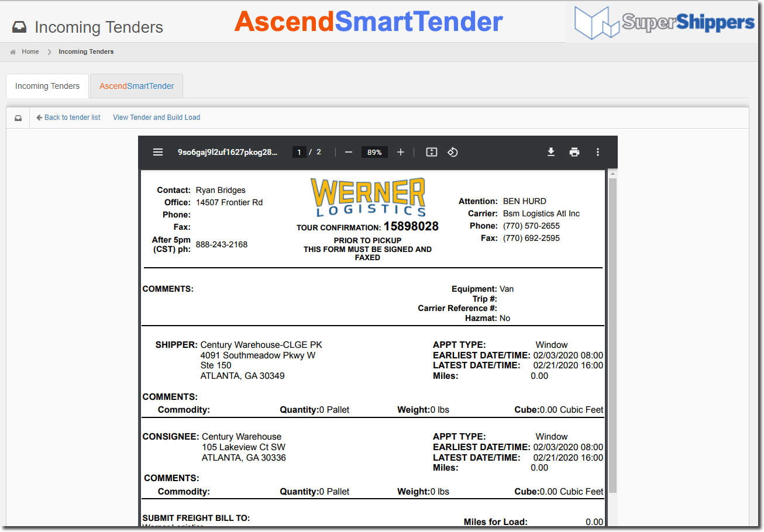Screen dimensions: 764x532
Task: Click the home icon in the breadcrumb
Action: [13, 52]
